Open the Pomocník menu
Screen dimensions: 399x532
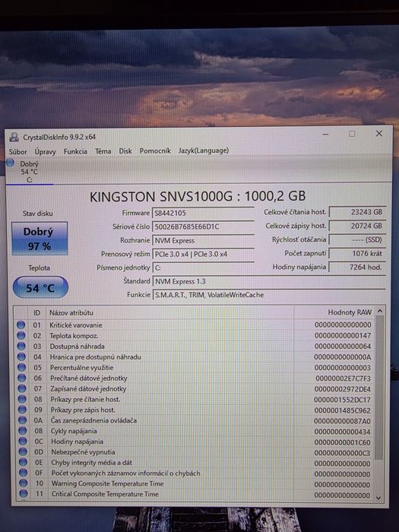click(155, 150)
